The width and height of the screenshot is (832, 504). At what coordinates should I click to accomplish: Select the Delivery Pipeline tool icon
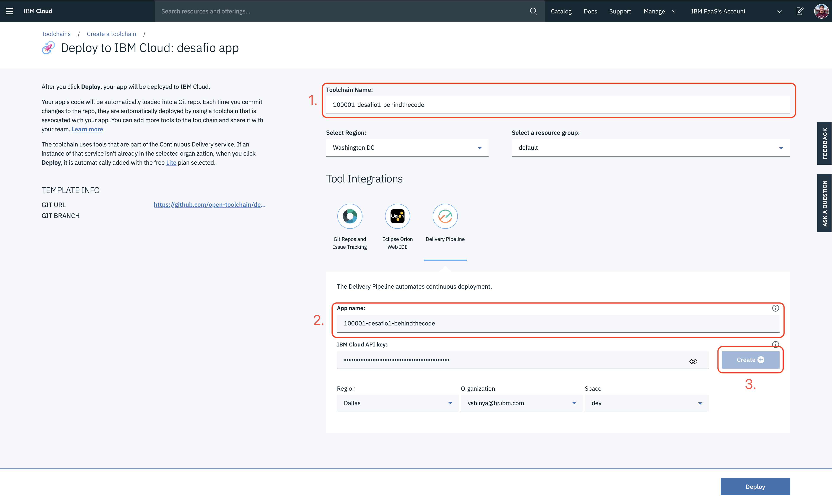(x=445, y=216)
